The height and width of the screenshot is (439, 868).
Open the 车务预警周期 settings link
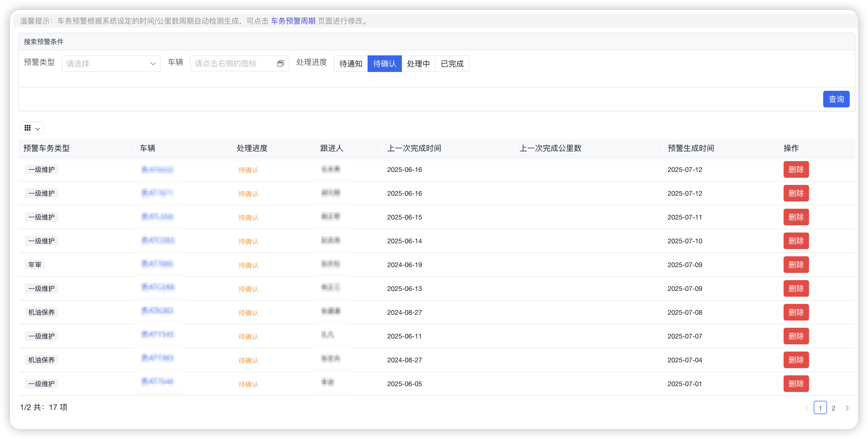coord(293,20)
